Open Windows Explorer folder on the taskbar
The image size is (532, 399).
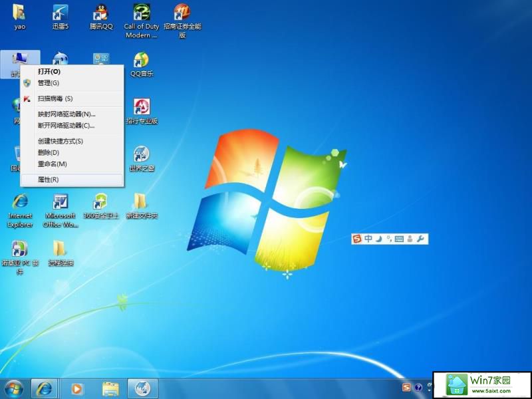tap(110, 389)
